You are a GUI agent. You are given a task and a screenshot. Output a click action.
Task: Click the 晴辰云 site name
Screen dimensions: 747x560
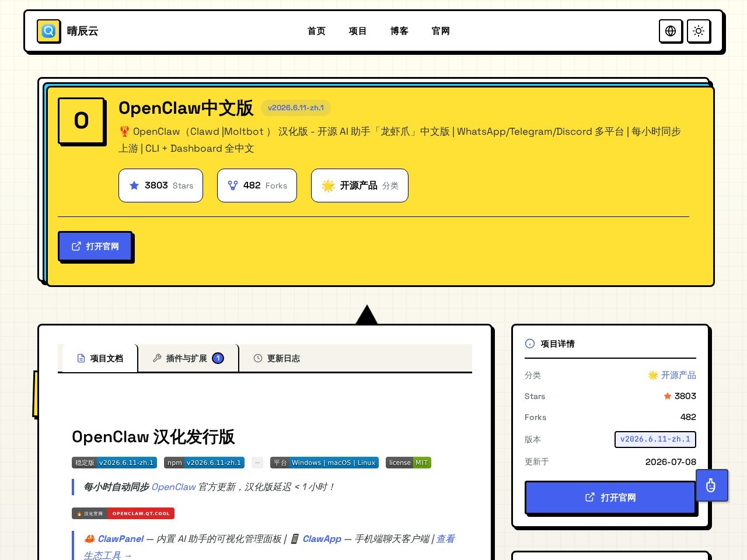[x=82, y=31]
